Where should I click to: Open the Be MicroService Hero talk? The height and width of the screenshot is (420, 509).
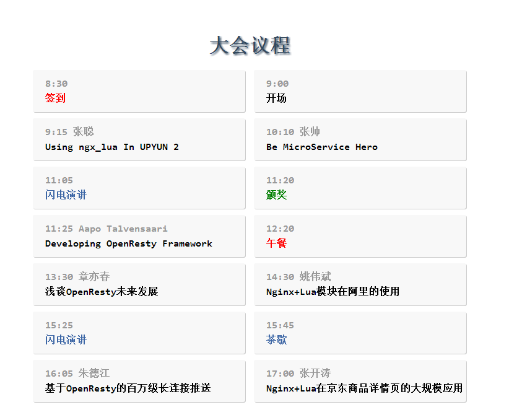[321, 147]
